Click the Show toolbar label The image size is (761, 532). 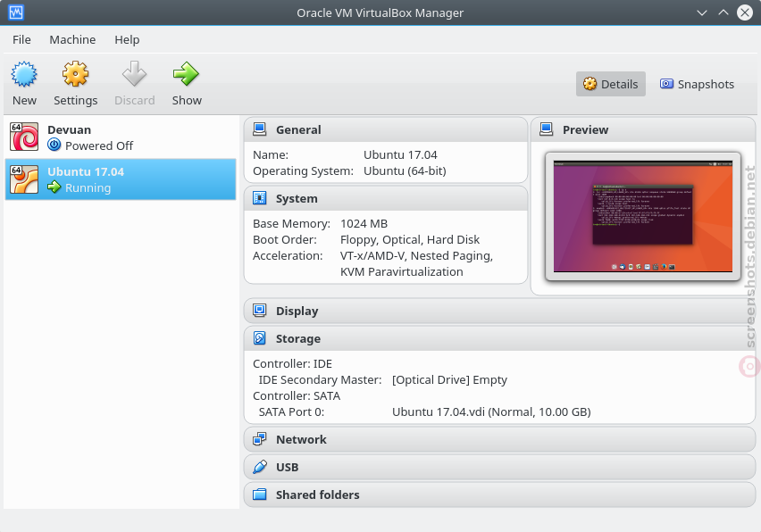(x=187, y=100)
